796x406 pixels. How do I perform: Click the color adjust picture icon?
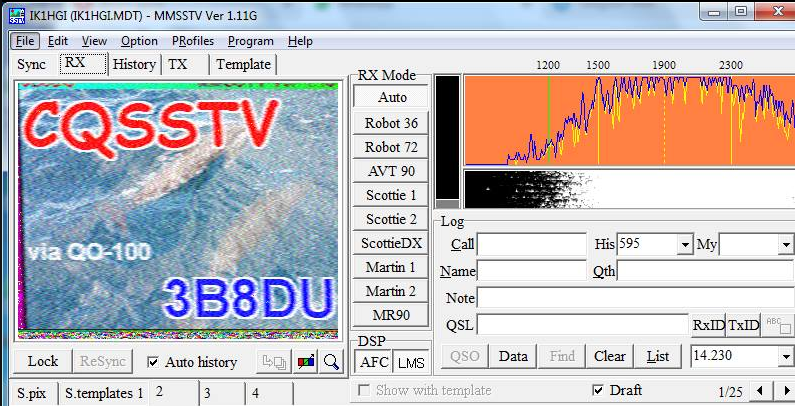tap(306, 362)
